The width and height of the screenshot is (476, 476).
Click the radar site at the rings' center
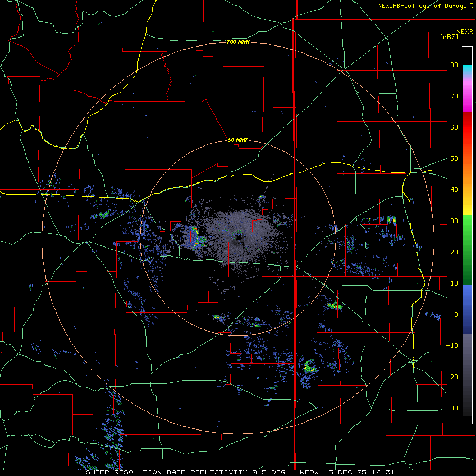coord(239,239)
